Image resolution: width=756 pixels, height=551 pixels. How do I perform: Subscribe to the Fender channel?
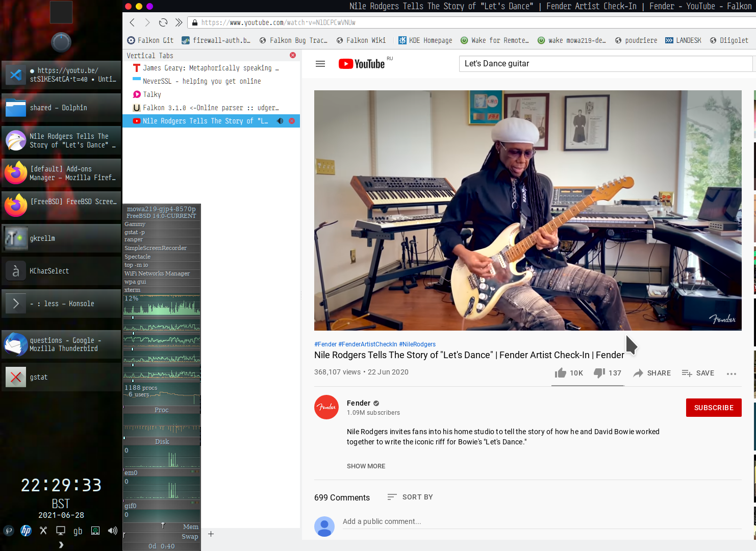coord(713,408)
